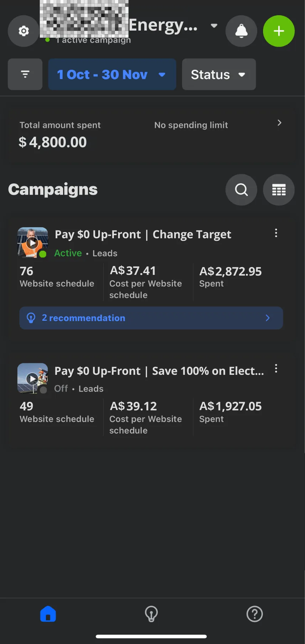
Task: Open three-dot menu for Change Target campaign
Action: point(276,233)
